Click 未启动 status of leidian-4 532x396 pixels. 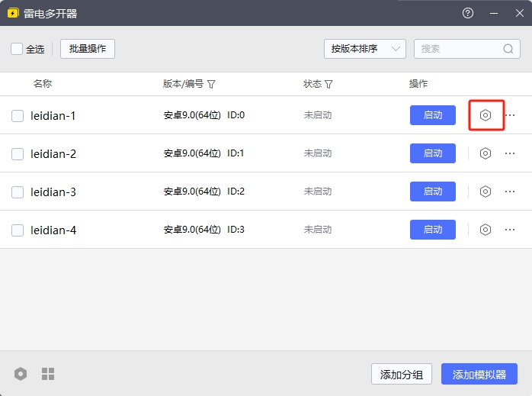point(318,230)
